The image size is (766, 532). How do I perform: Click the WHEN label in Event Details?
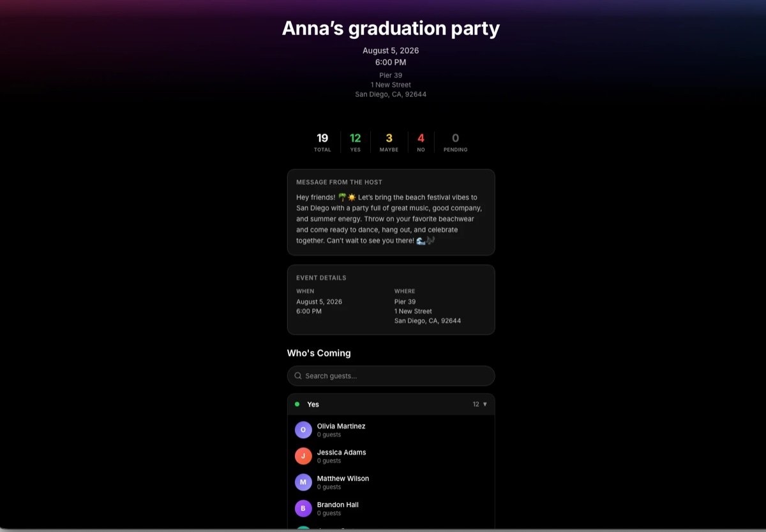click(305, 291)
